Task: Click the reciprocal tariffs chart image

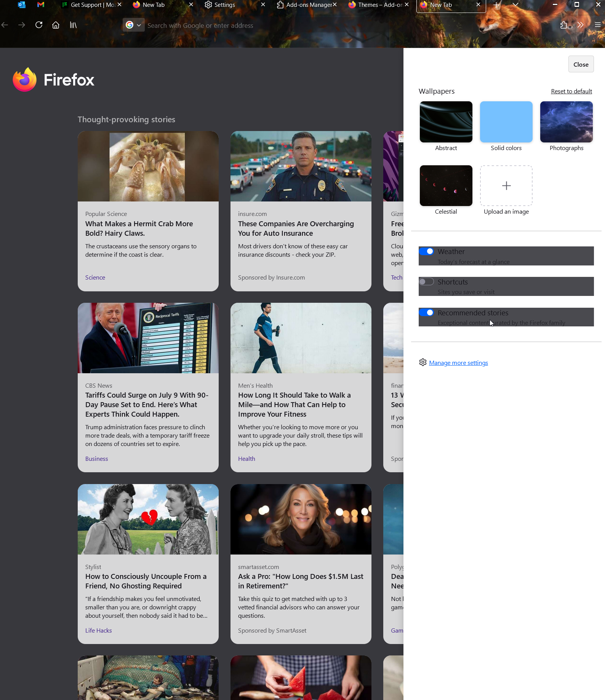Action: (x=148, y=338)
